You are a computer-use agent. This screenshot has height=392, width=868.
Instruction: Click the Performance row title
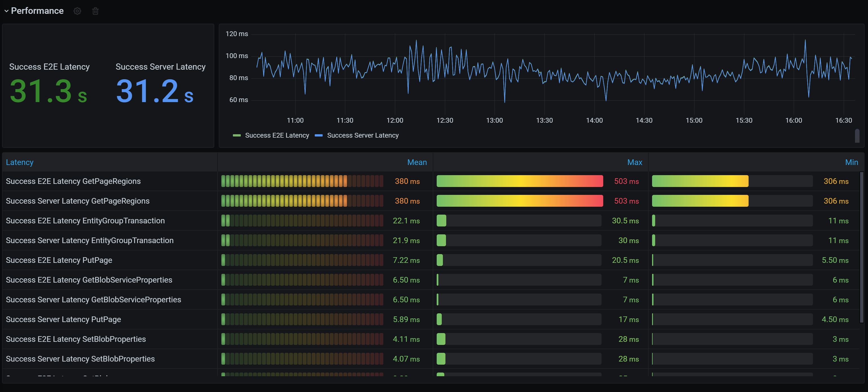[37, 11]
